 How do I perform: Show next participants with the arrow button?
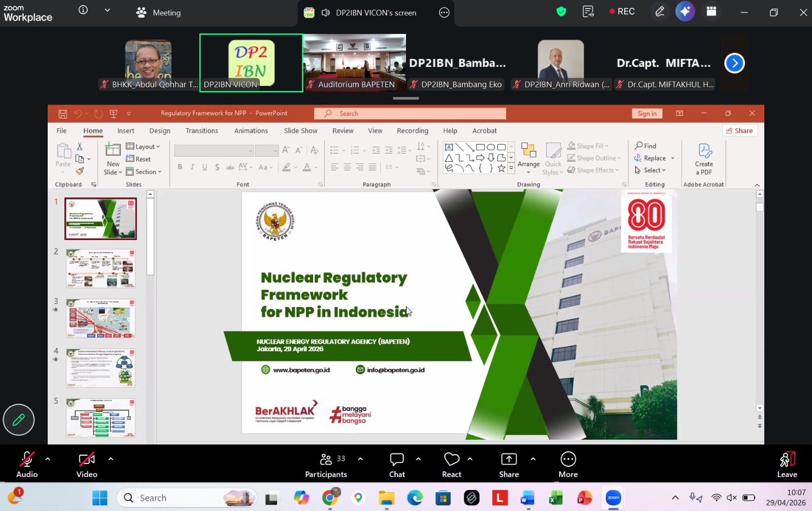pos(734,63)
